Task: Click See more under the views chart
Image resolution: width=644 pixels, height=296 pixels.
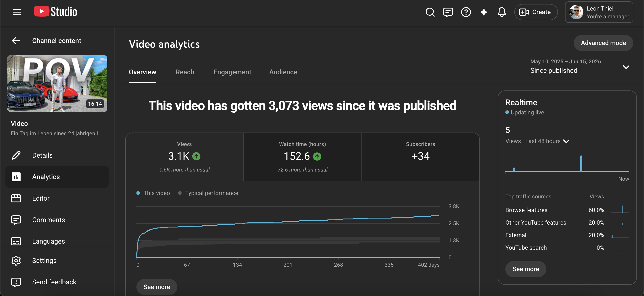Action: tap(157, 287)
